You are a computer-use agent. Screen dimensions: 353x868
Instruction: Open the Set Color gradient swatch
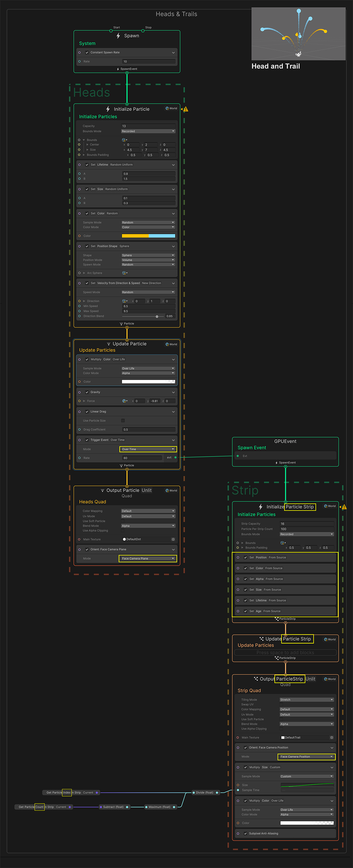click(x=148, y=236)
